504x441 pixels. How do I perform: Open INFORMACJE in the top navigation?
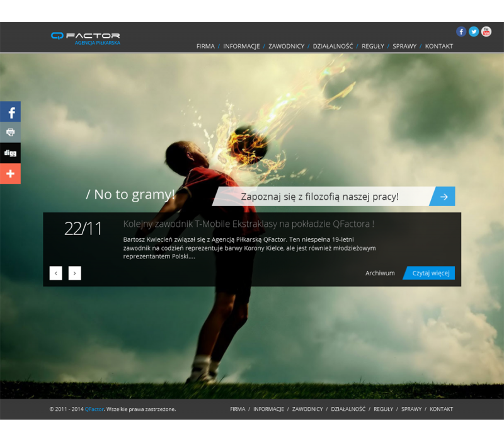241,46
